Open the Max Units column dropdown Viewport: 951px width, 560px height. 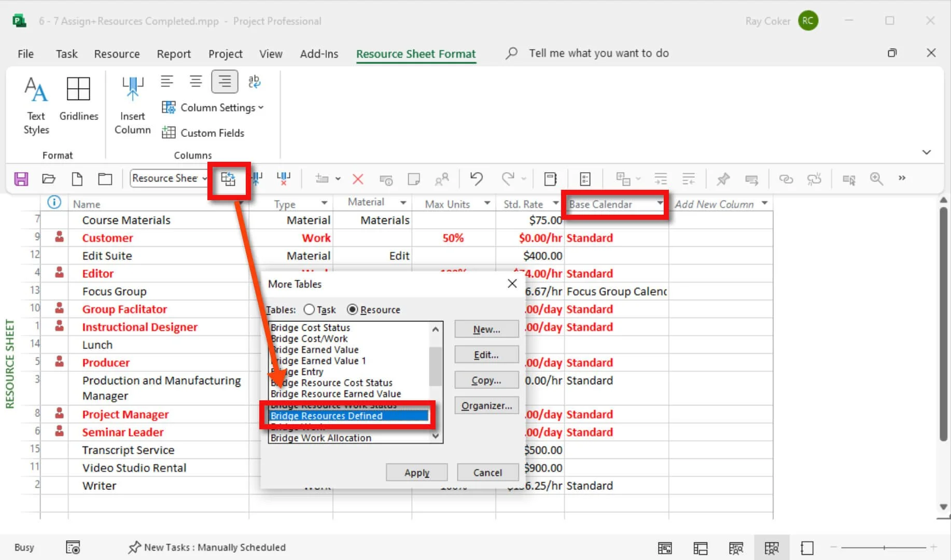[487, 203]
